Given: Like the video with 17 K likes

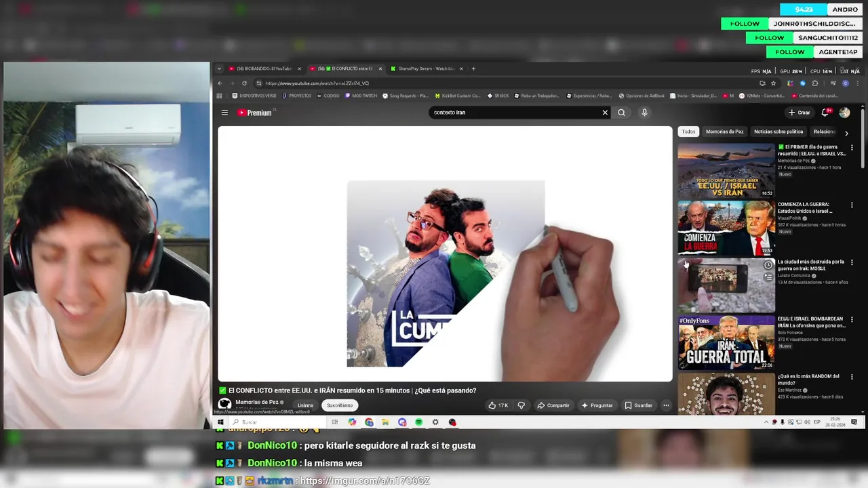Looking at the screenshot, I should pos(498,405).
